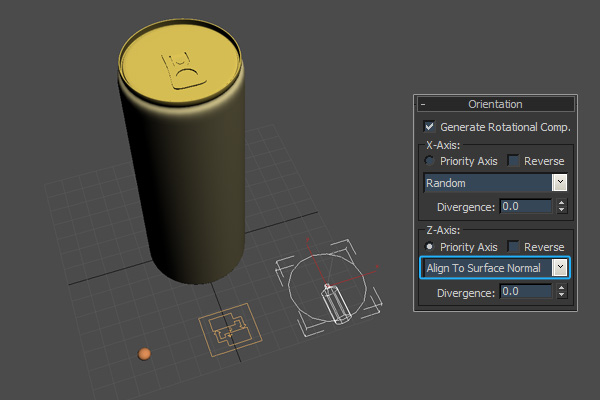Click the dark cylindrical can body
Viewport: 600px width, 400px height.
180,190
